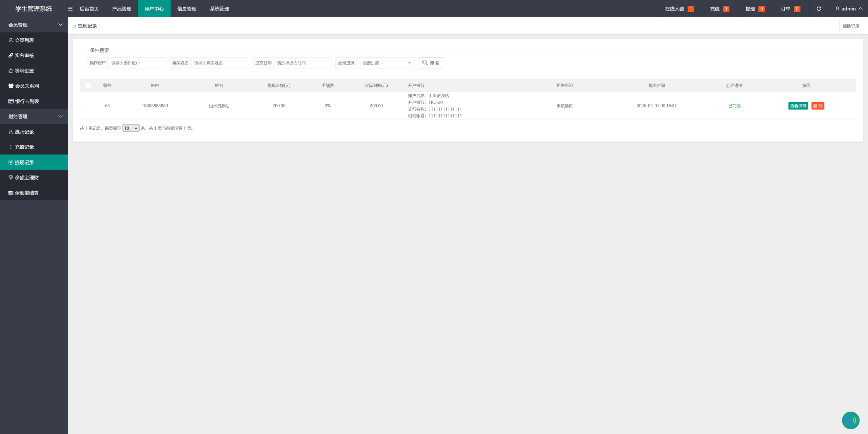Toggle the select-all checkbox in table header
This screenshot has height=434, width=868.
tap(88, 86)
